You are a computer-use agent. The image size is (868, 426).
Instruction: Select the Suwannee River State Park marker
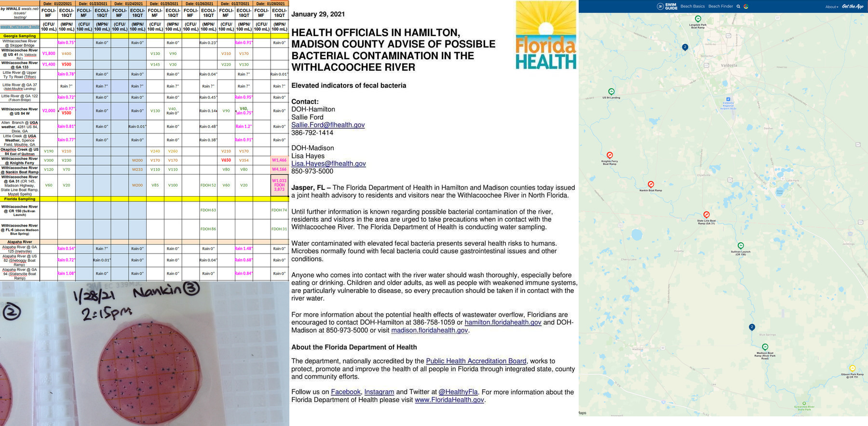coord(804,403)
